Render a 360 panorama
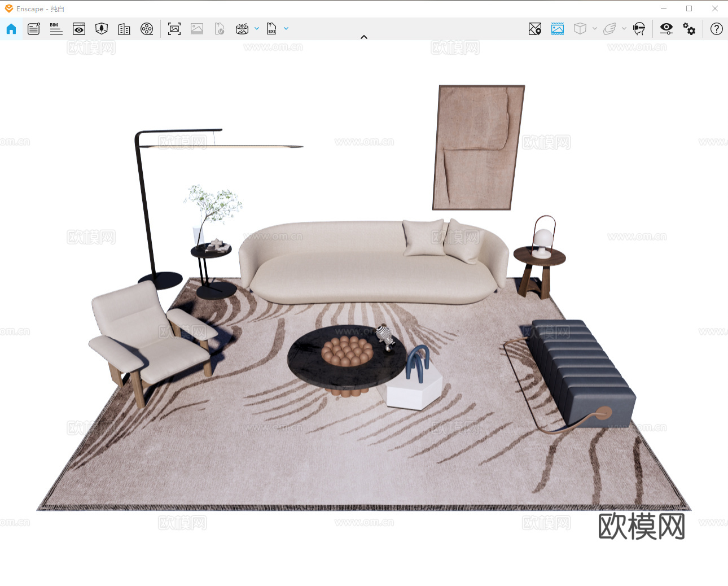The height and width of the screenshot is (586, 728). click(x=242, y=29)
